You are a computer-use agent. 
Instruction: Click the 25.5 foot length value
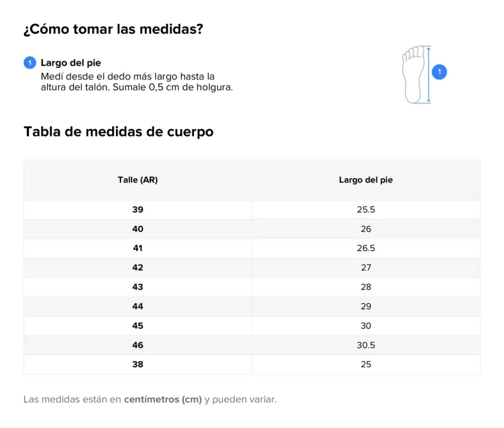(365, 210)
